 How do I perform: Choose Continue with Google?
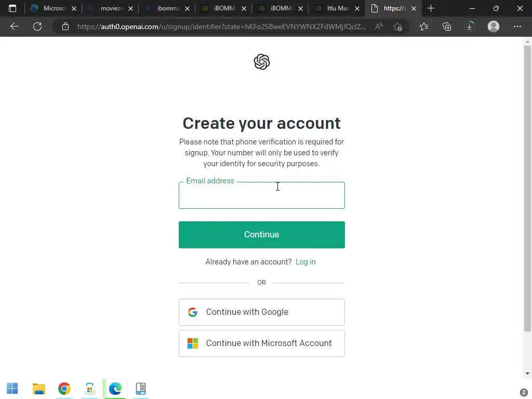[262, 312]
